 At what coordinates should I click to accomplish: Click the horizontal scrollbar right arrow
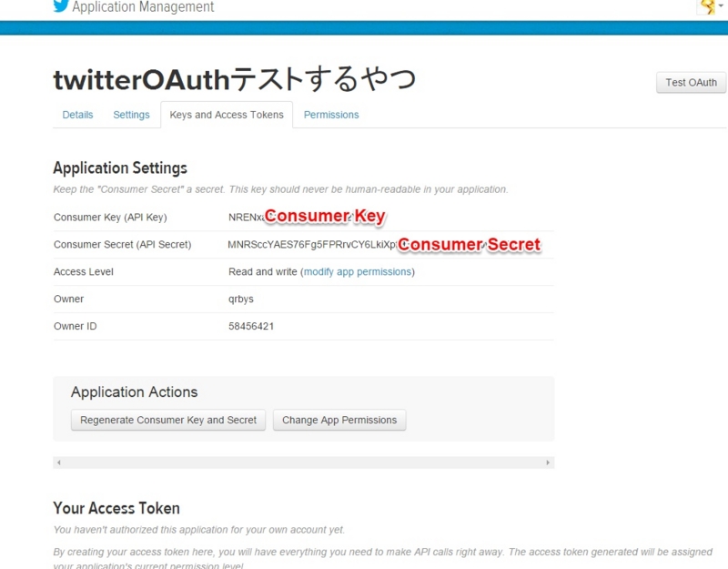(x=548, y=462)
